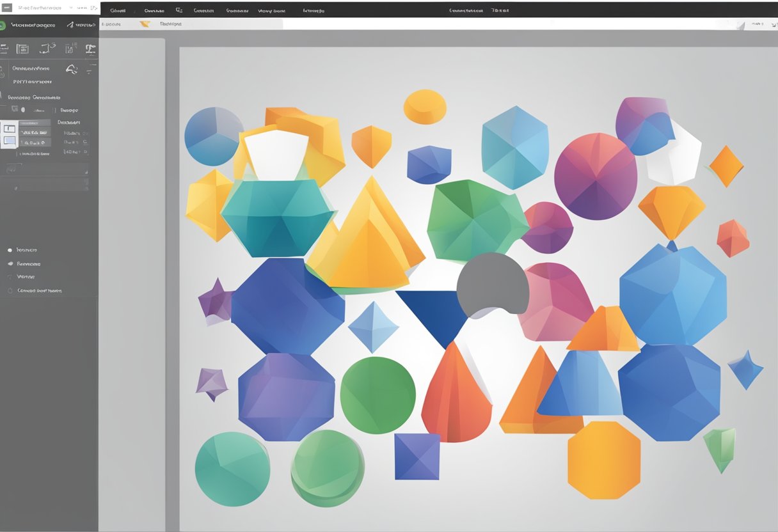
Task: Select the pen-shaped tool icon in the toolbar
Action: click(x=47, y=48)
